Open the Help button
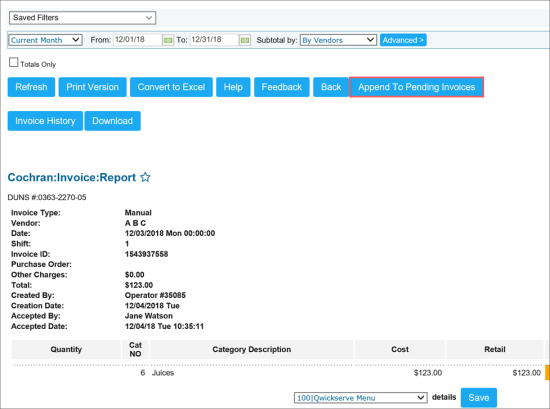The width and height of the screenshot is (550, 409). pos(233,87)
